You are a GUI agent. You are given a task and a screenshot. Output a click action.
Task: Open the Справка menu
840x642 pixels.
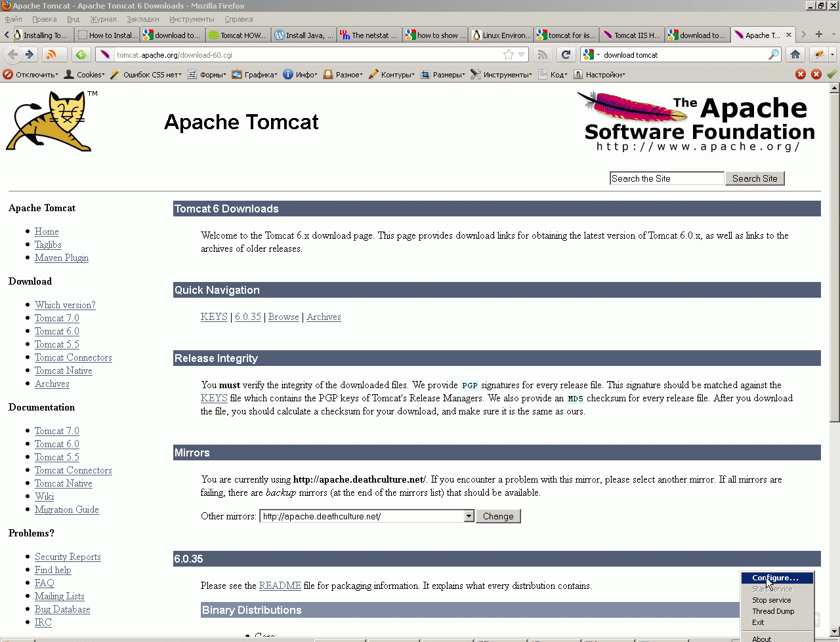tap(238, 19)
